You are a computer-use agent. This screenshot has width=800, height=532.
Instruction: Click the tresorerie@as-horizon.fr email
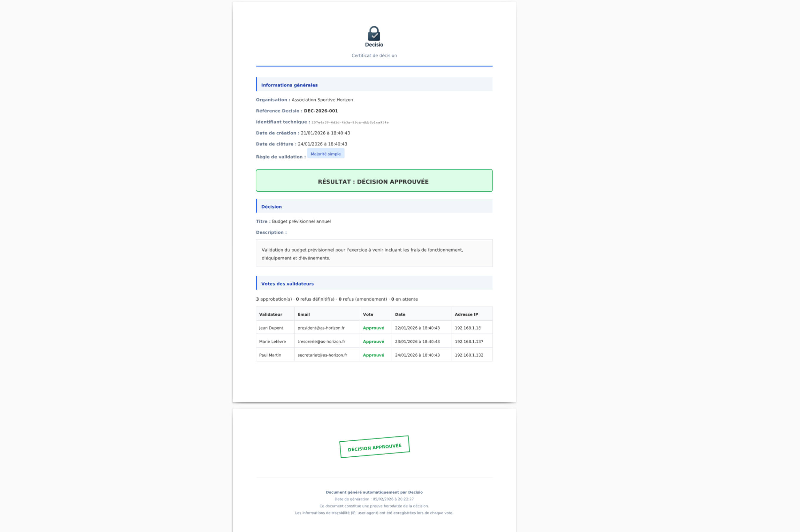(x=321, y=341)
